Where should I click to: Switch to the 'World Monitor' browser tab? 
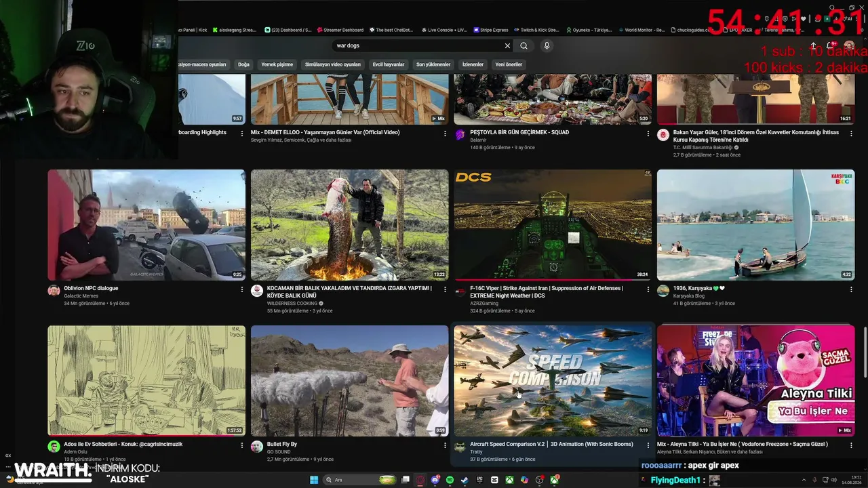(642, 30)
